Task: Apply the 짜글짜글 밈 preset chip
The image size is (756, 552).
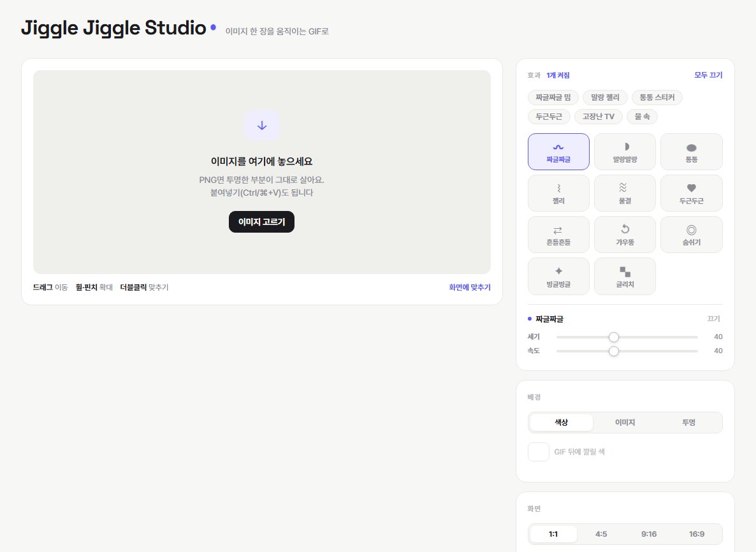Action: click(x=553, y=98)
